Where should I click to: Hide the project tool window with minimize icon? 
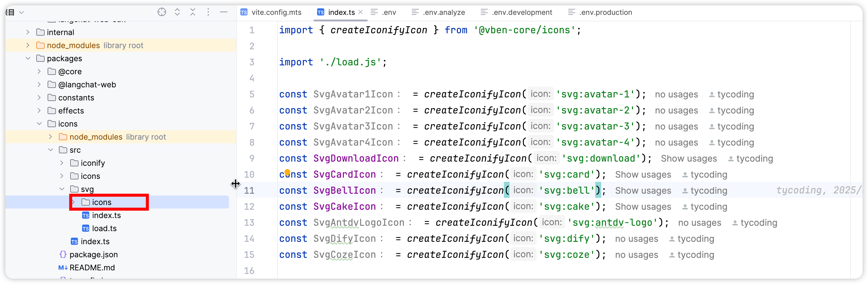coord(224,12)
